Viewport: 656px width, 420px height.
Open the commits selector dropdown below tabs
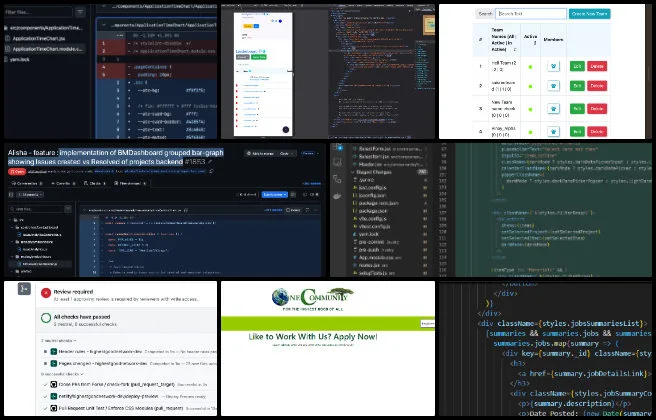point(30,195)
